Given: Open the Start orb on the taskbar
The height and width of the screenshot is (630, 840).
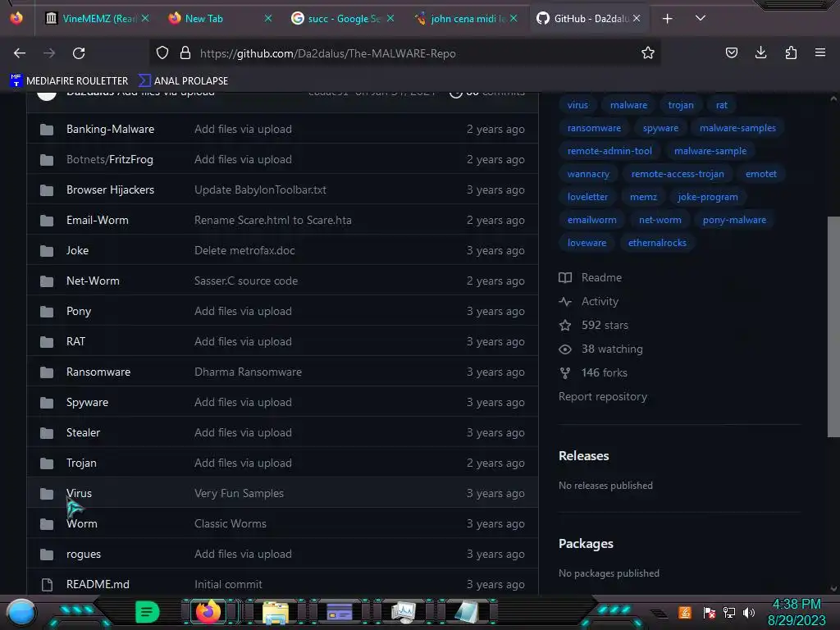Looking at the screenshot, I should pos(21,612).
